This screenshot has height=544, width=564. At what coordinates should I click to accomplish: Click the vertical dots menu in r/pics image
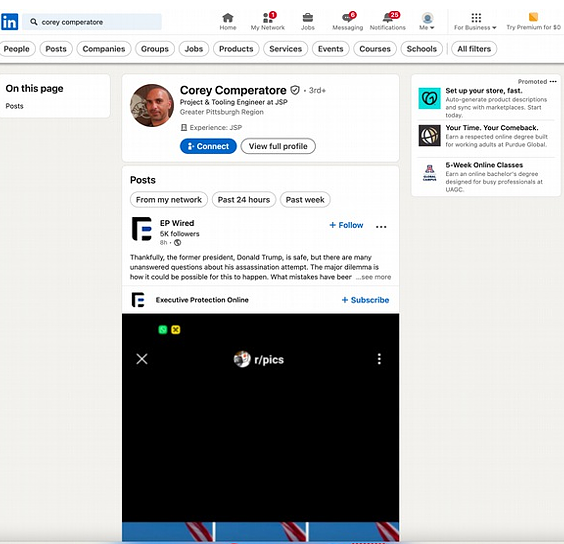(x=379, y=359)
